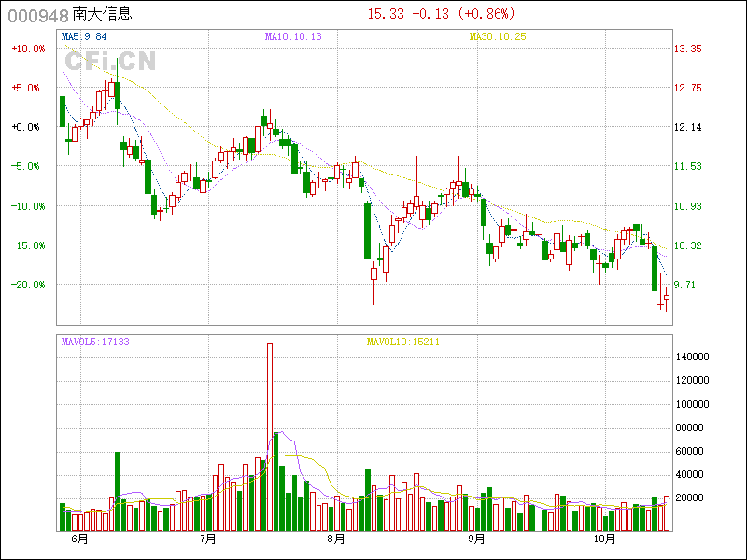Toggle the MA10:10.13 moving average label
The image size is (747, 560).
pyautogui.click(x=293, y=36)
